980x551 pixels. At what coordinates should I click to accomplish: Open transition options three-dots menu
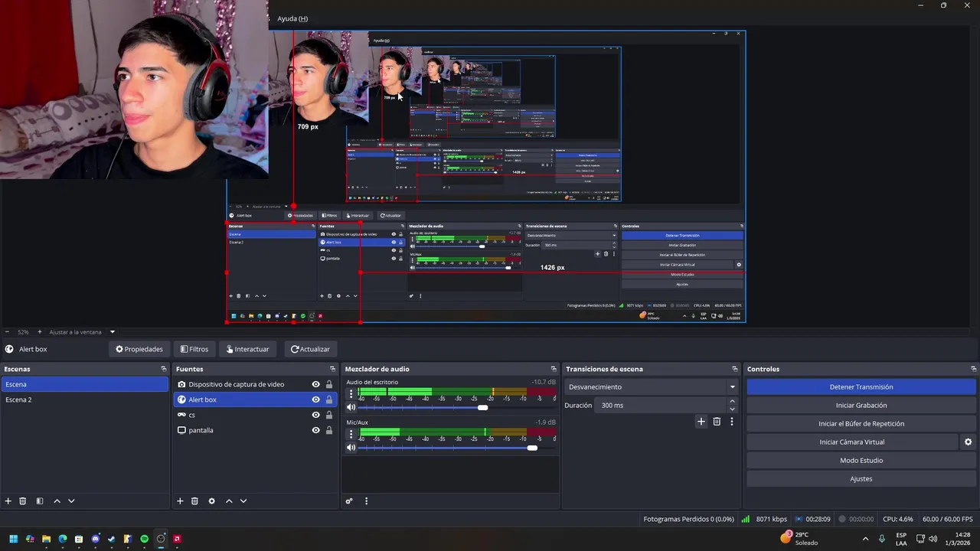[x=732, y=422]
